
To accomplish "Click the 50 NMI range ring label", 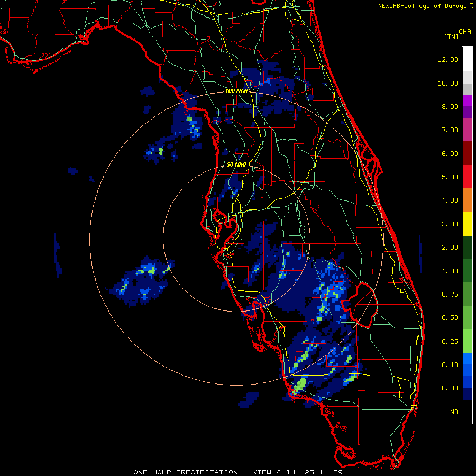I will point(236,164).
